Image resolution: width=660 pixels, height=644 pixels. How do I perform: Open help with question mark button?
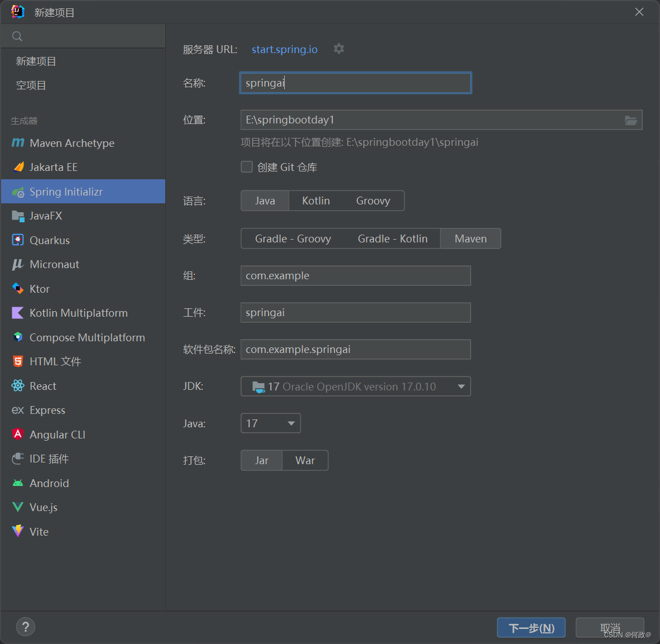click(x=26, y=627)
